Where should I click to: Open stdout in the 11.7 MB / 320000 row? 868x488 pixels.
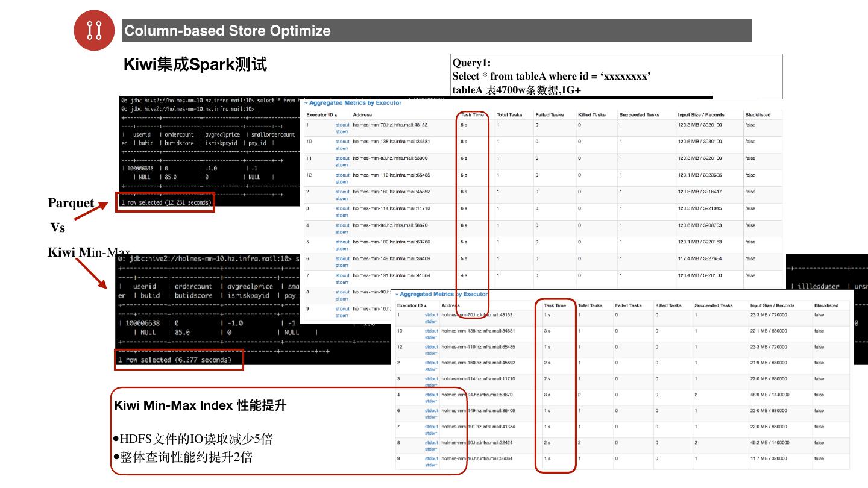tap(432, 458)
